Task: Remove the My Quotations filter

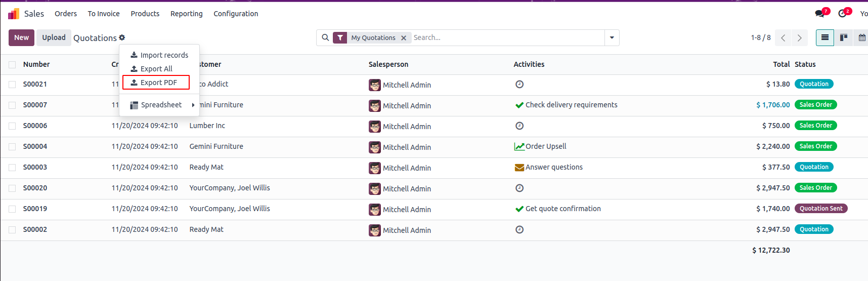Action: (404, 38)
